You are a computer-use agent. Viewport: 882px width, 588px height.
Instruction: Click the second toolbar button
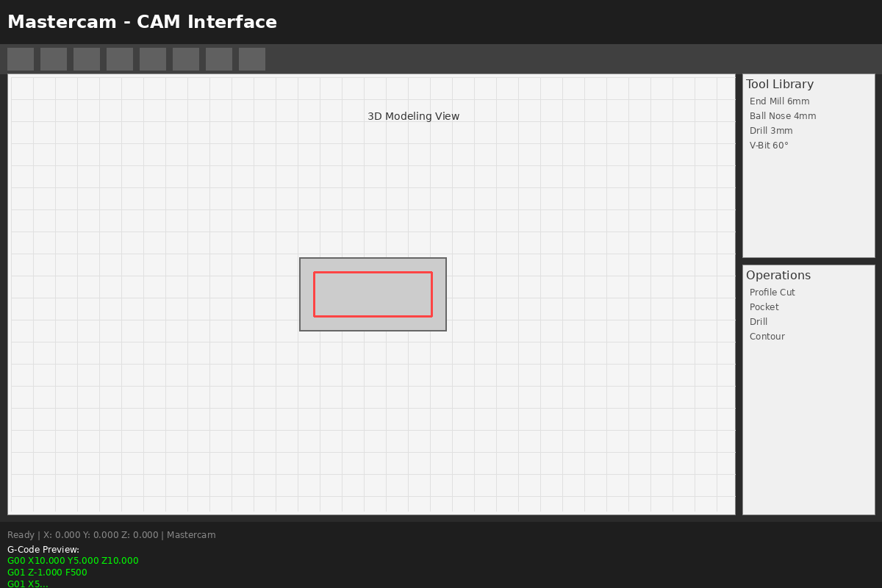coord(54,59)
